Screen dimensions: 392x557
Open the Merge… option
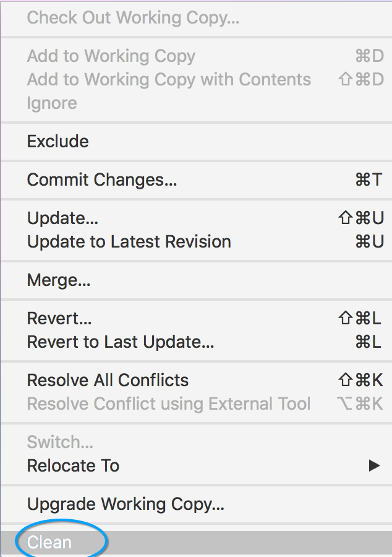click(59, 280)
